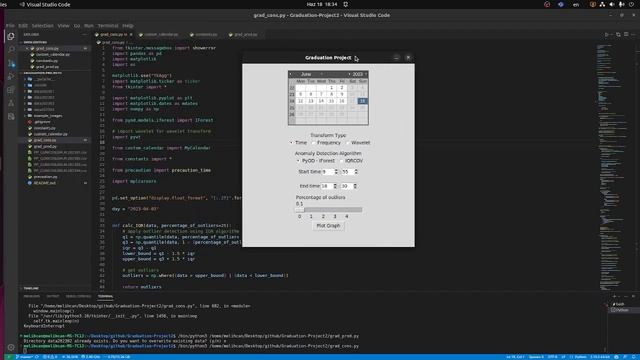Image resolution: width=640 pixels, height=360 pixels.
Task: Switch to the Output panel tab
Action: click(53, 296)
